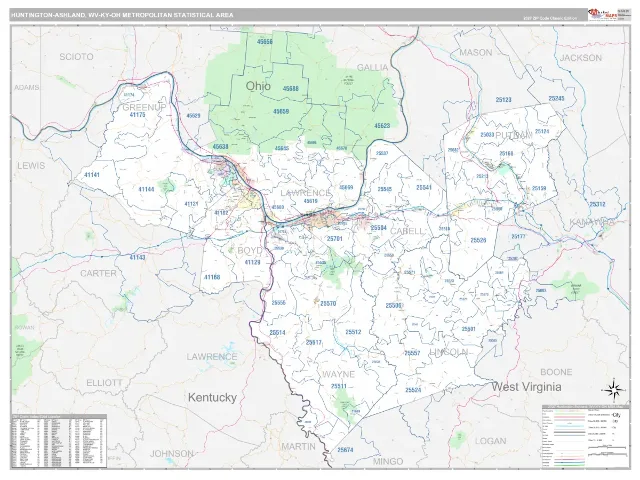Select the ADAMS county label

point(27,87)
